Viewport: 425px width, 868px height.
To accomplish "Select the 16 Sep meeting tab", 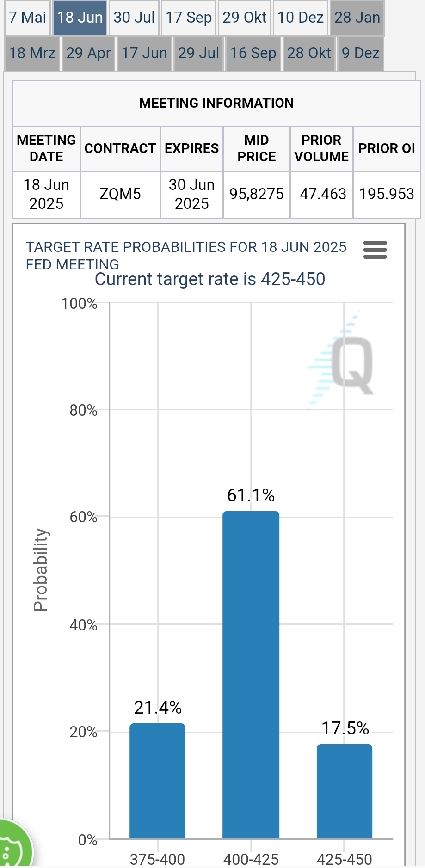I will click(x=253, y=53).
